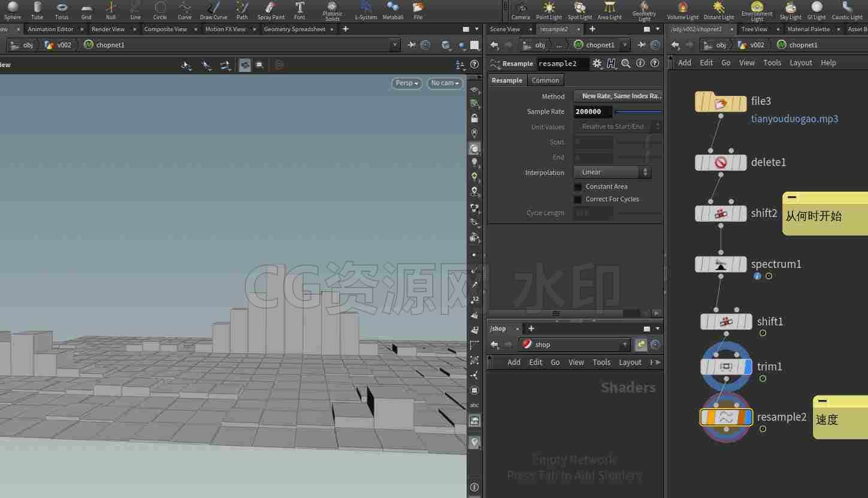This screenshot has width=868, height=498.
Task: Click the Platonic Solids tool
Action: click(332, 10)
